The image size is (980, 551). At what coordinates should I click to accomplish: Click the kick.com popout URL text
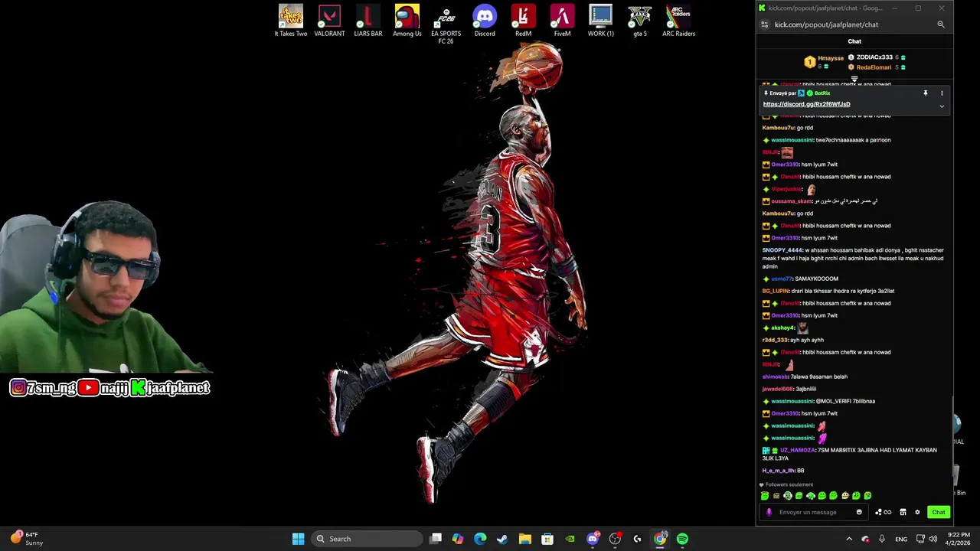click(826, 24)
